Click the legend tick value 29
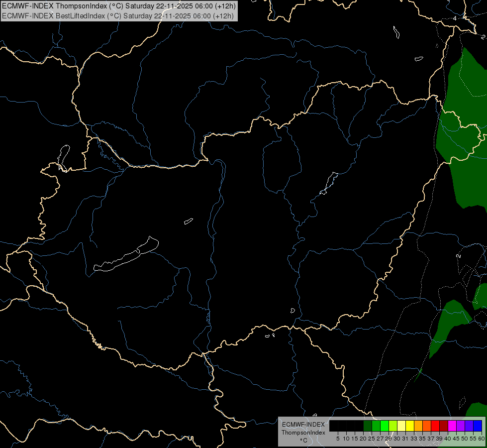Screen dimensions: 487x448 [389, 439]
